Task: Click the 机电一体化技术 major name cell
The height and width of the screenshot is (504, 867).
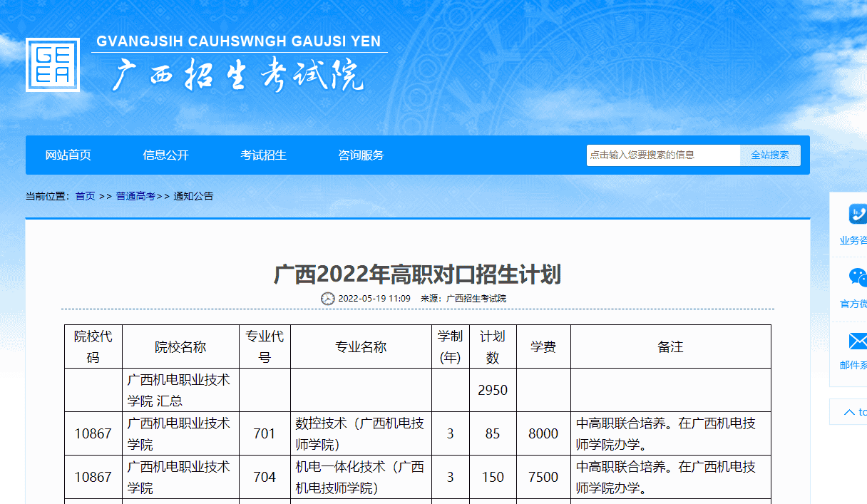Action: click(x=361, y=477)
